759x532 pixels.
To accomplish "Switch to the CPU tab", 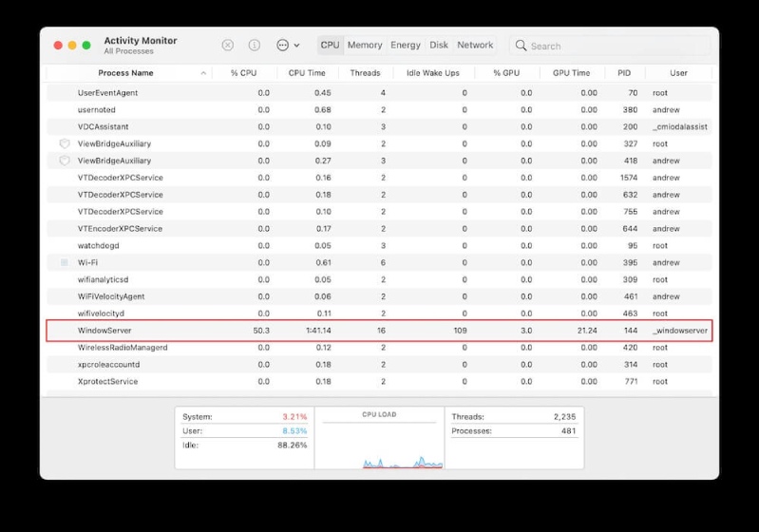I will 330,45.
